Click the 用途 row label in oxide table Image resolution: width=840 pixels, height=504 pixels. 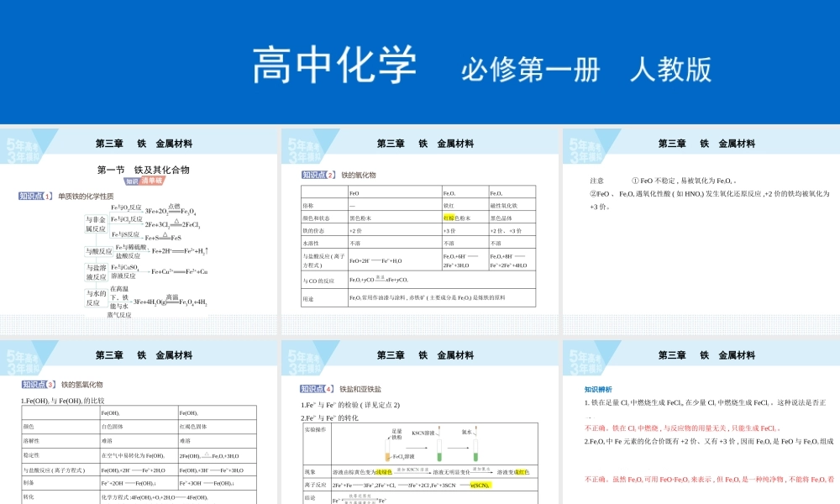pos(308,299)
